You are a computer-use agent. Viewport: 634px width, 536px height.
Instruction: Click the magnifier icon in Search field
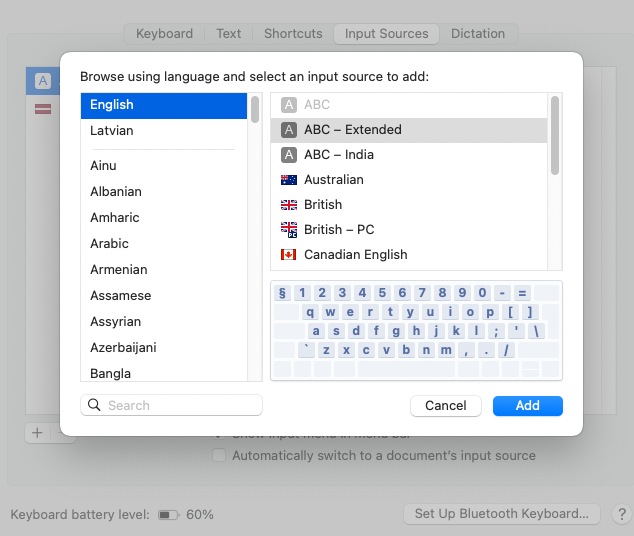(94, 405)
